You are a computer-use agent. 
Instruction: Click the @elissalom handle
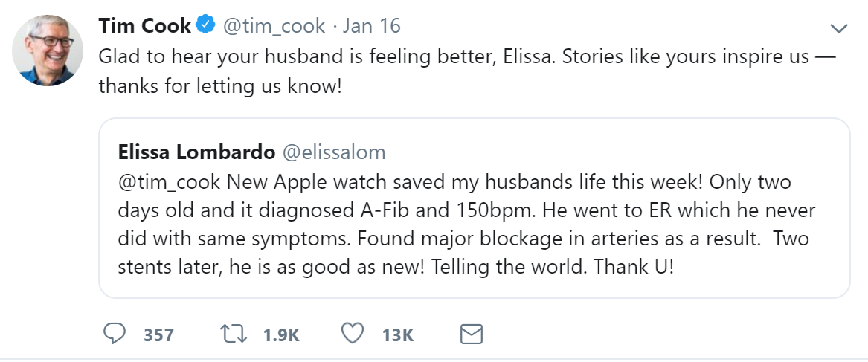click(x=332, y=152)
